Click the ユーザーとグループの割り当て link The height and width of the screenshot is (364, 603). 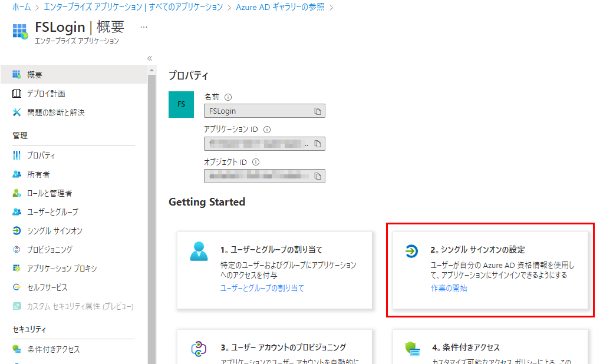pos(262,288)
